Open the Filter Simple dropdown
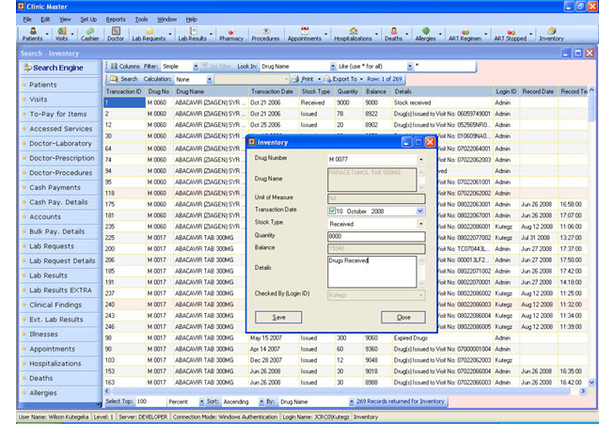Screen dimensions: 615x424 click(195, 67)
